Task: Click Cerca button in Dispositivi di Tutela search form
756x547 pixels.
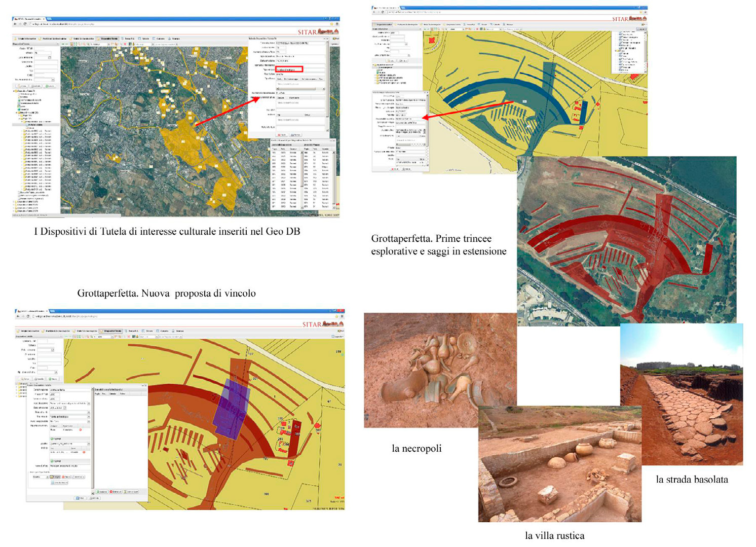Action: [22, 86]
